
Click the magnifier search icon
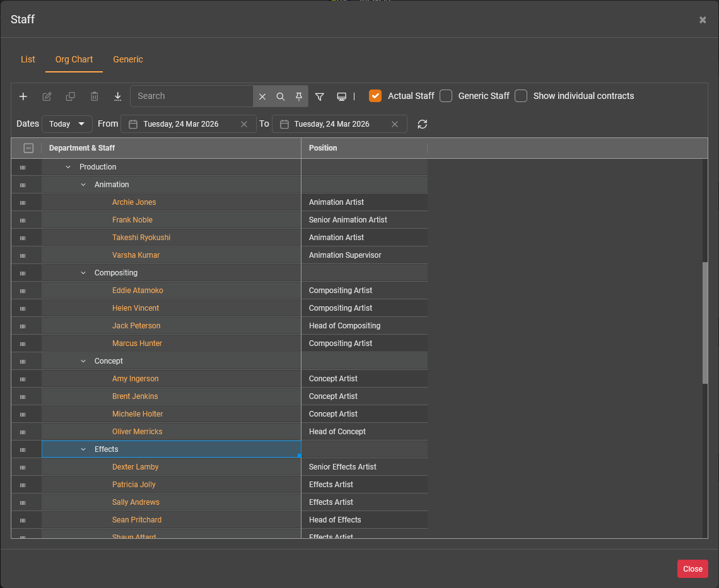[281, 96]
